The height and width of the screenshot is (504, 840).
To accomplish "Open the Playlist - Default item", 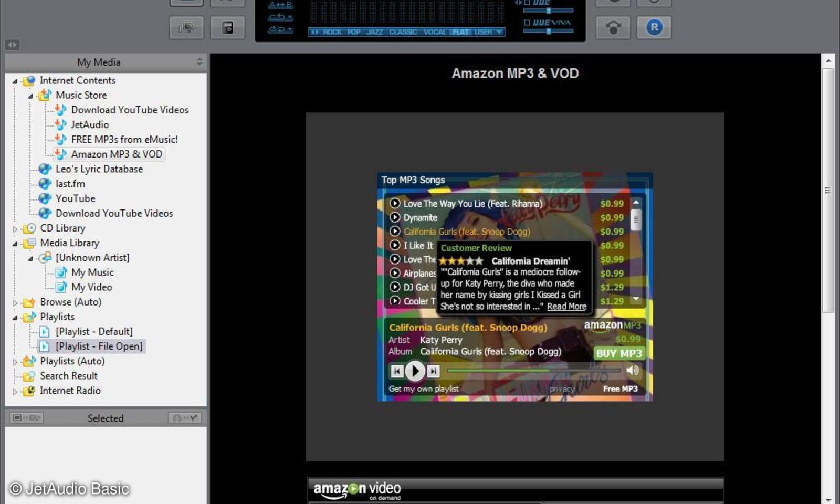I will tap(94, 331).
